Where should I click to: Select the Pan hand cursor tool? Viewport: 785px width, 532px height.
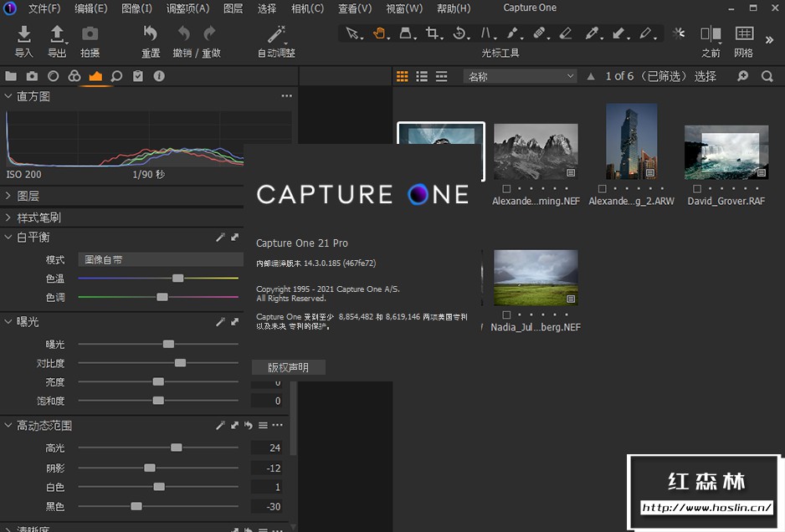tap(379, 33)
